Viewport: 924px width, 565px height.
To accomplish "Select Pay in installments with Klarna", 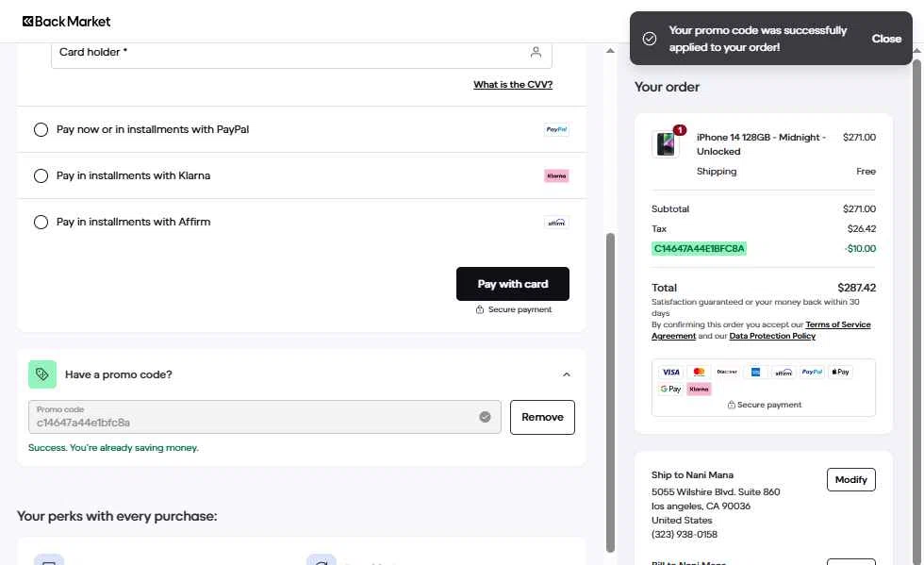I will (x=41, y=175).
